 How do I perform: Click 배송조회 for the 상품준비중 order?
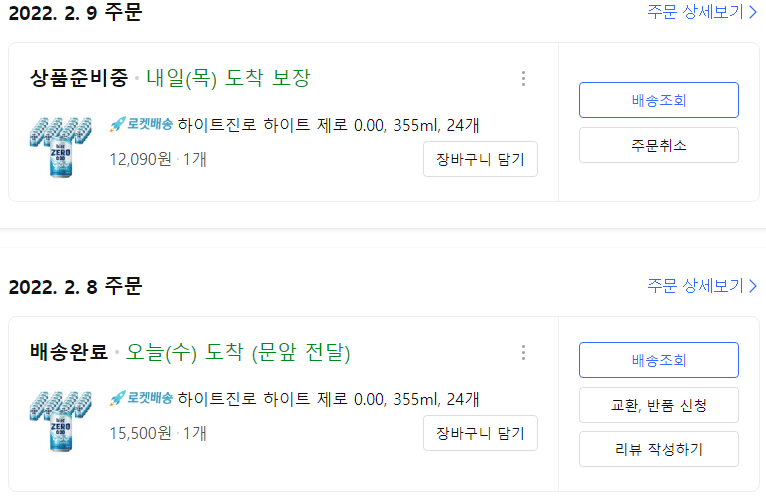[x=659, y=100]
